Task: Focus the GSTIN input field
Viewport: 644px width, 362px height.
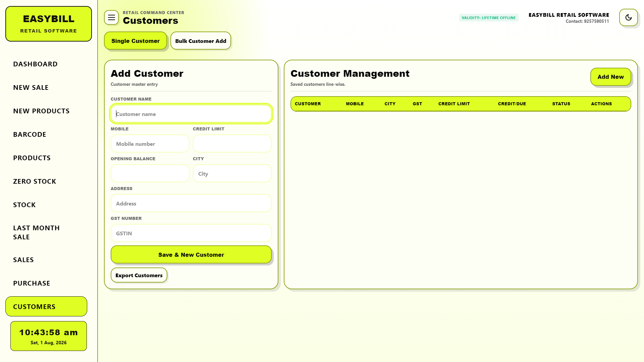Action: pos(191,233)
